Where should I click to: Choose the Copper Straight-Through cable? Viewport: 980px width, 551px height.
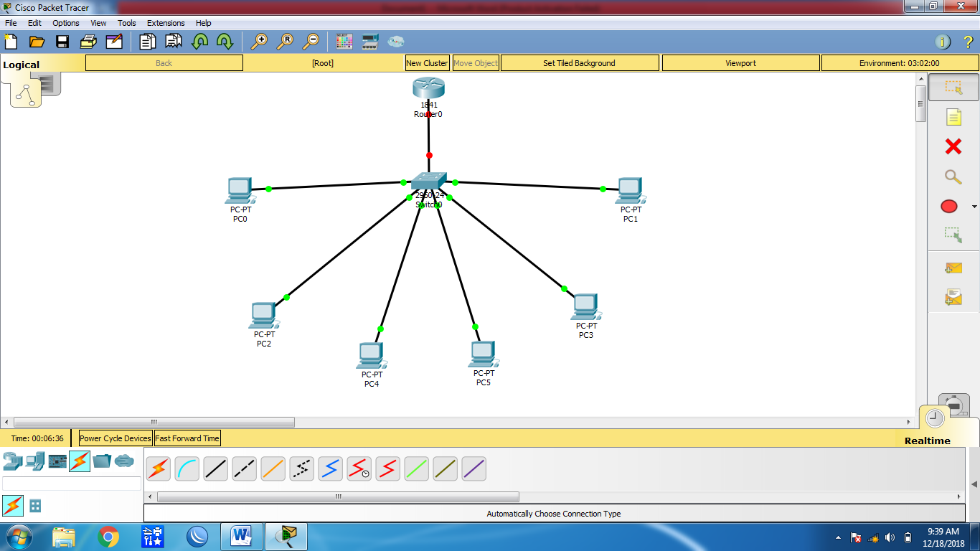point(215,468)
